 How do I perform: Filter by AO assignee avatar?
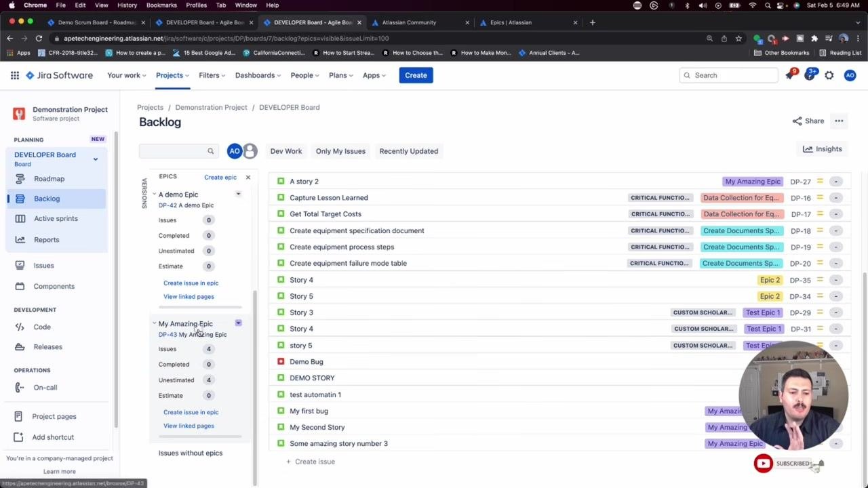234,151
